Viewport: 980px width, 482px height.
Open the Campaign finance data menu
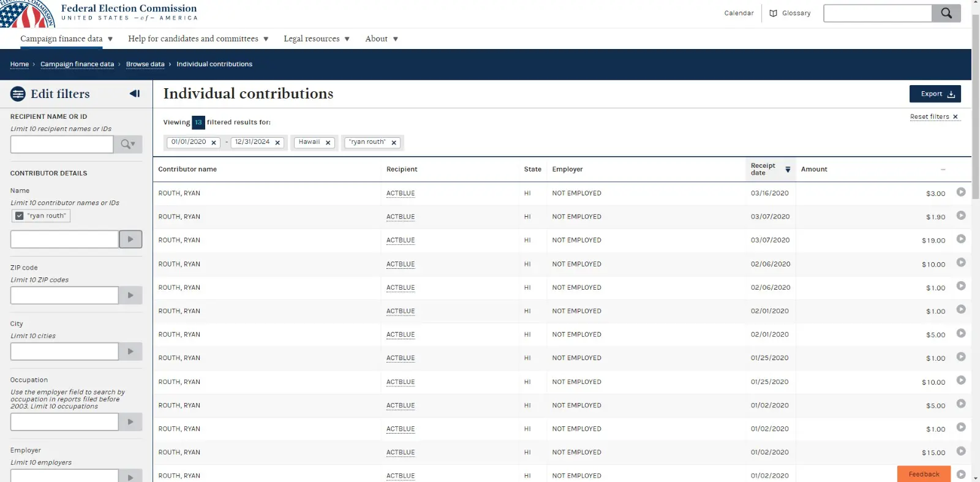click(x=66, y=39)
